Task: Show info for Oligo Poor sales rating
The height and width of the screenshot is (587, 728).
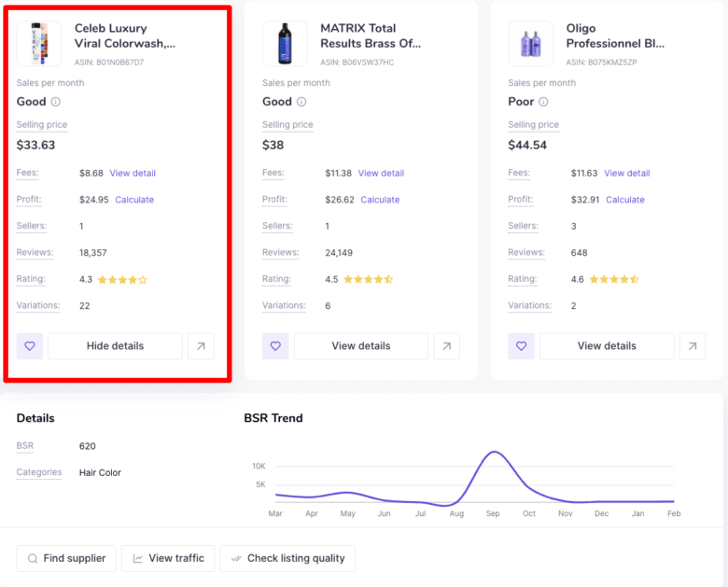Action: point(543,102)
